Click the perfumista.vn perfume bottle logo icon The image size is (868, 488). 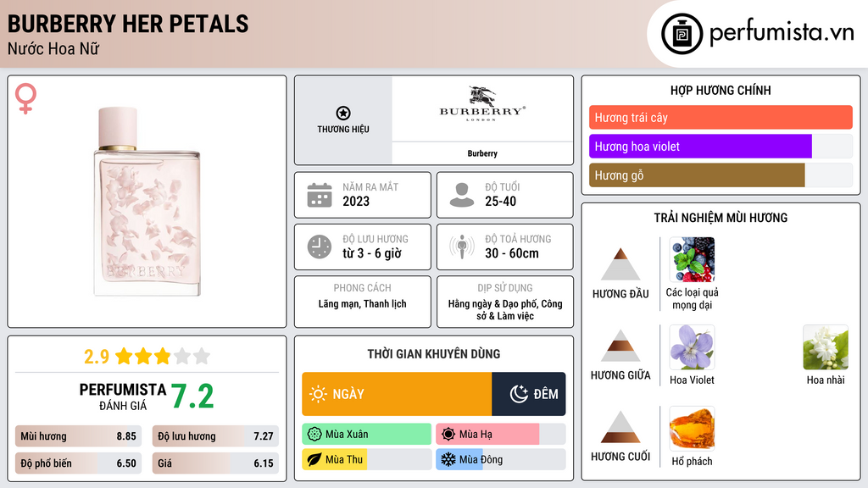click(682, 34)
